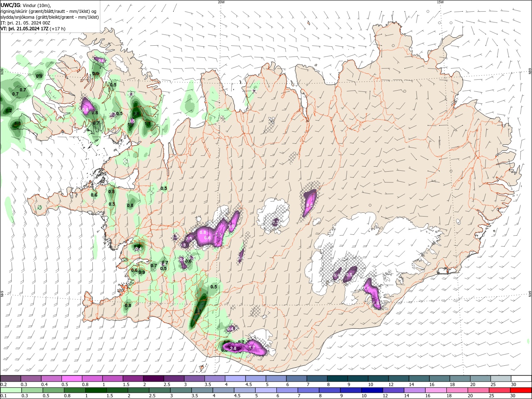Click the 66N label on the left edge
This screenshot has width=532, height=399.
point(2,71)
